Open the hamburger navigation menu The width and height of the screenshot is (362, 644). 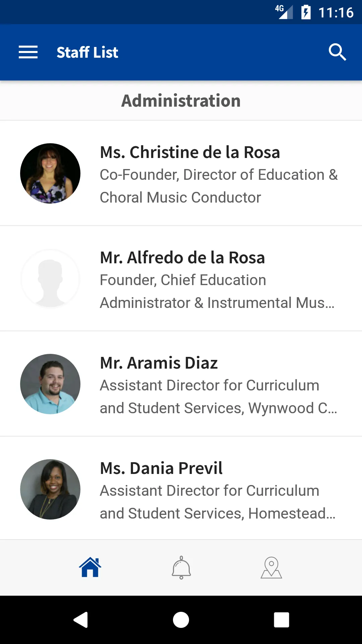click(28, 52)
